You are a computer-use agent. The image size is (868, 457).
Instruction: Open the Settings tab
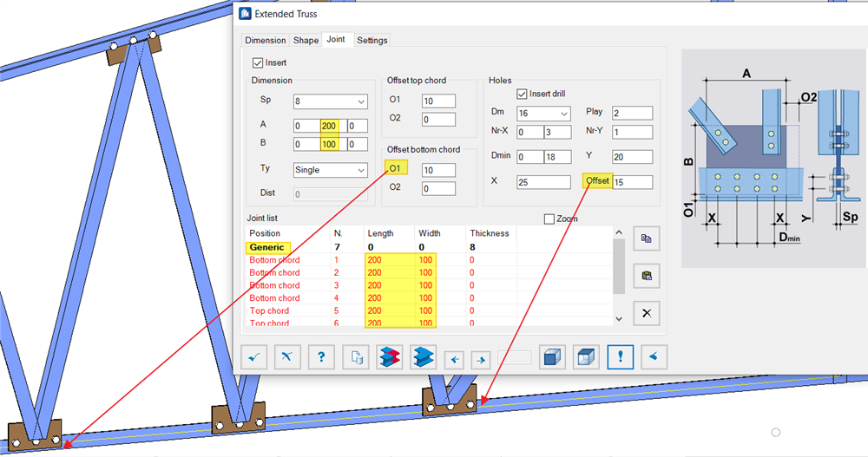click(x=372, y=40)
